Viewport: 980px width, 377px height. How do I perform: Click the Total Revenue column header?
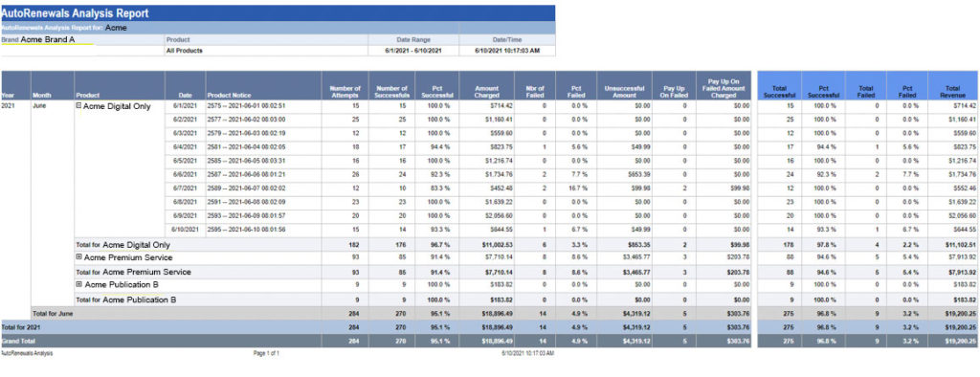(953, 91)
